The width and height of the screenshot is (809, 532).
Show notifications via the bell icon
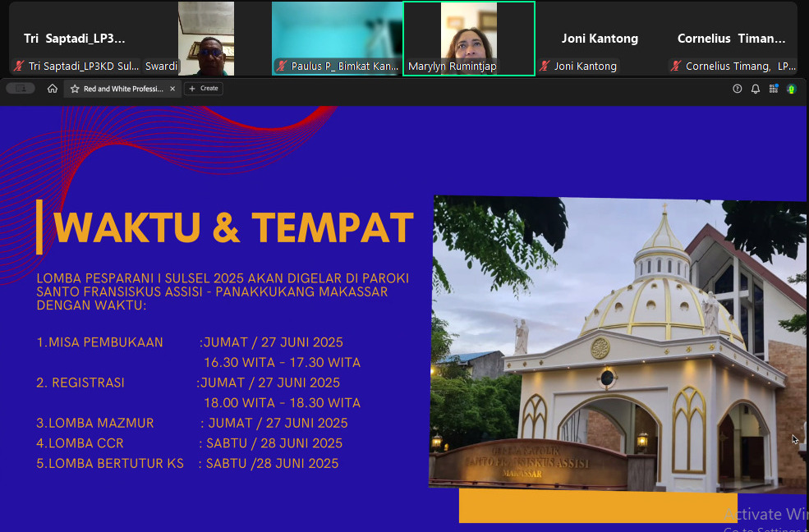click(756, 89)
